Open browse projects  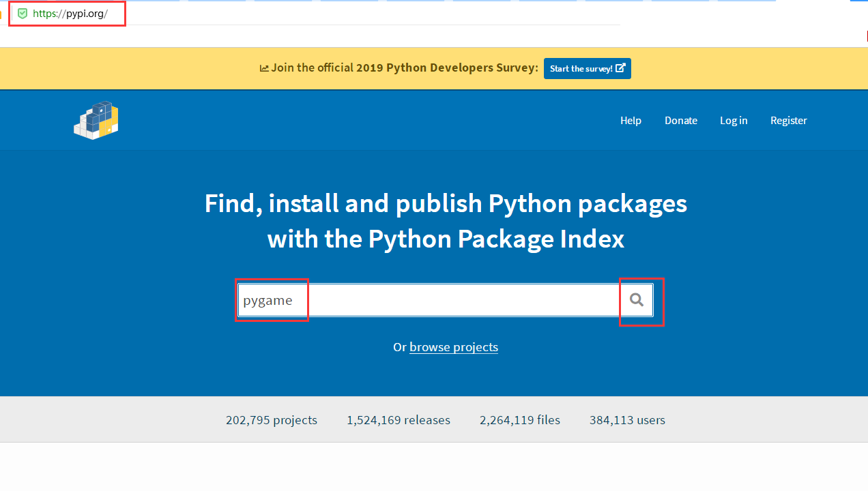(453, 347)
